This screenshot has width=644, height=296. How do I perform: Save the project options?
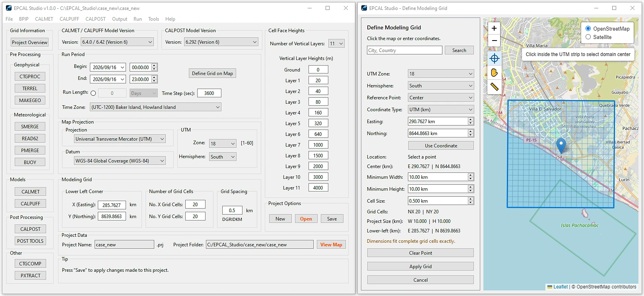pyautogui.click(x=332, y=219)
